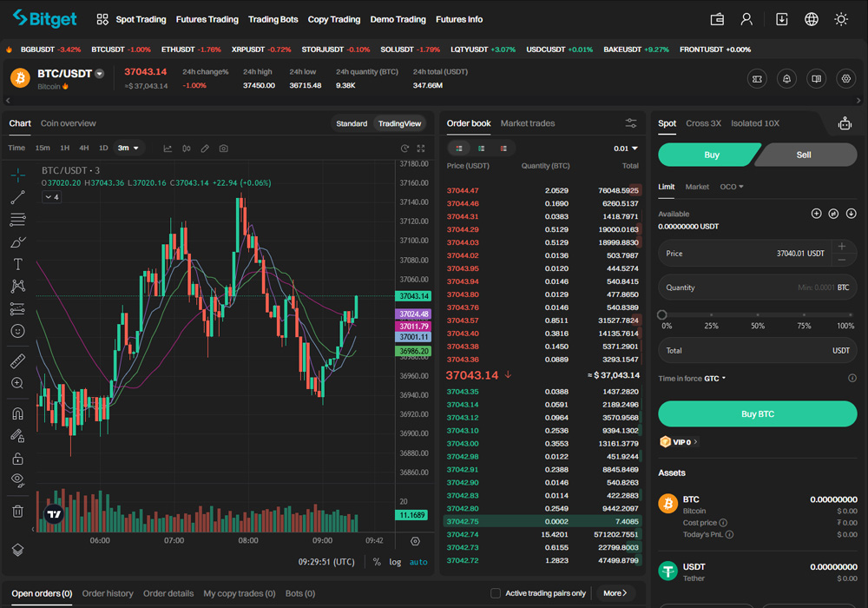Select the text annotation tool
868x608 pixels.
point(17,264)
